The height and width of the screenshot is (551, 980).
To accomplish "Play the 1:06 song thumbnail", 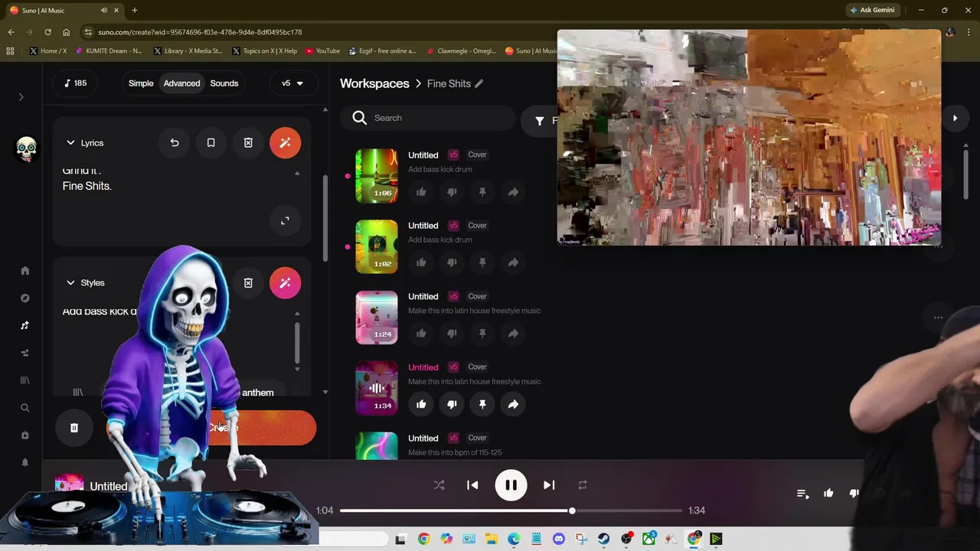I will [x=376, y=176].
